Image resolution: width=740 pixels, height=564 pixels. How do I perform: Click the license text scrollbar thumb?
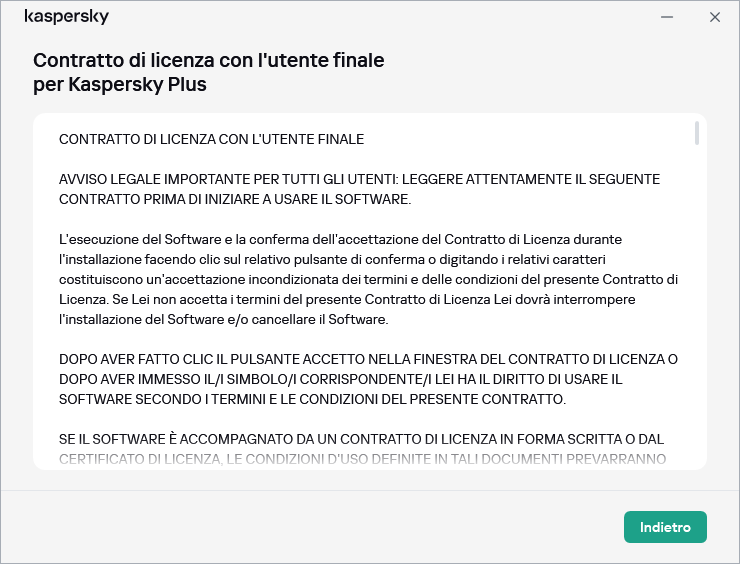click(696, 134)
